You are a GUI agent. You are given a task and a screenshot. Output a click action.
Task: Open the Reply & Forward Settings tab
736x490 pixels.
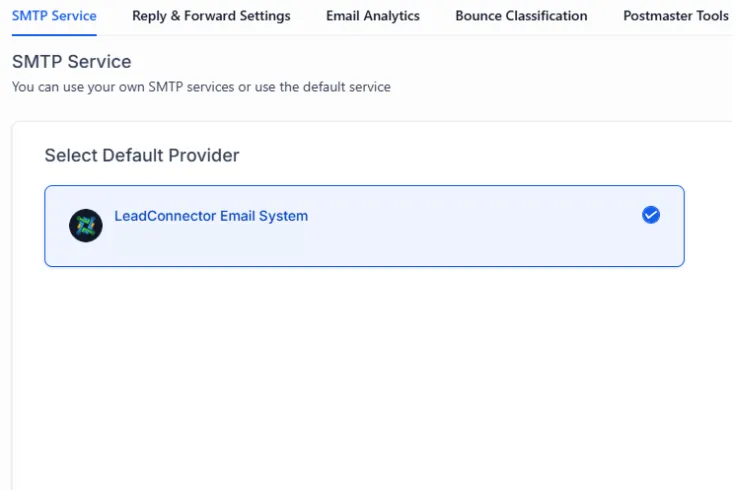click(211, 16)
